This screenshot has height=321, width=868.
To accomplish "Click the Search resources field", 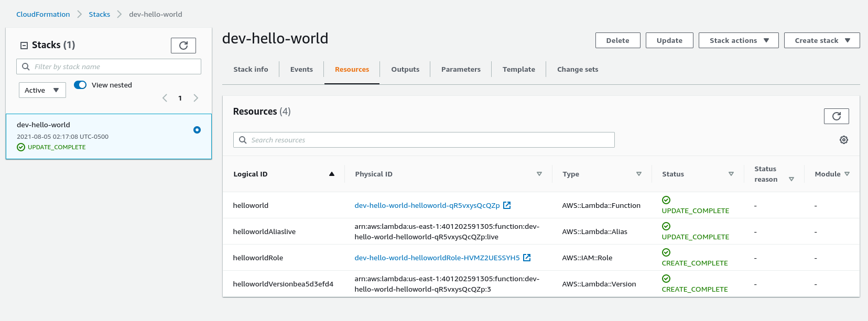I will (424, 140).
